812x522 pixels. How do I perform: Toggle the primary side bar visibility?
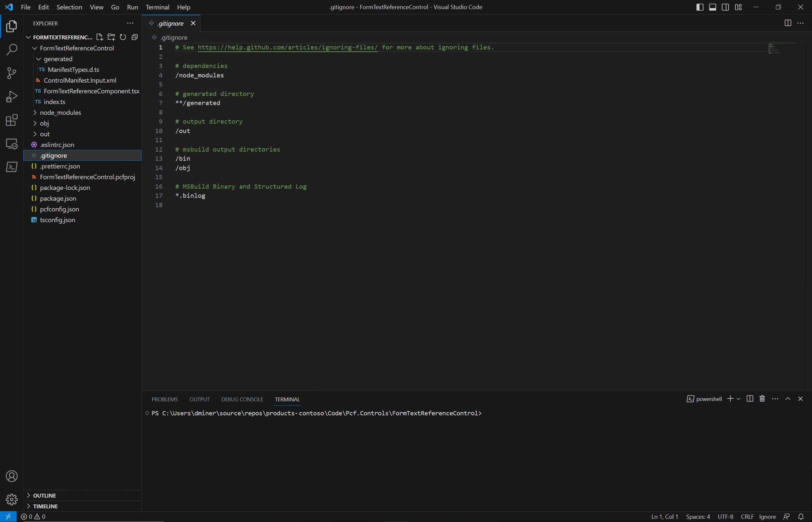tap(699, 7)
